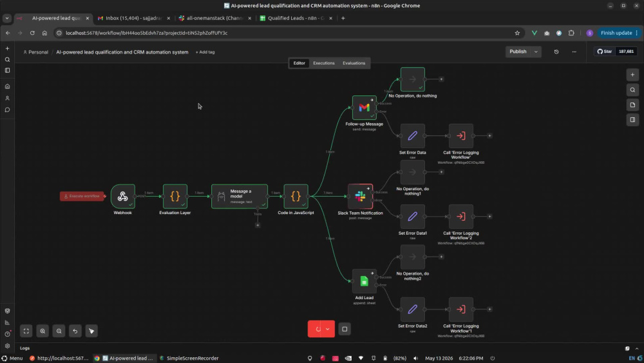Open the Chrome tab list dropdown
This screenshot has width=644, height=363.
(7, 18)
